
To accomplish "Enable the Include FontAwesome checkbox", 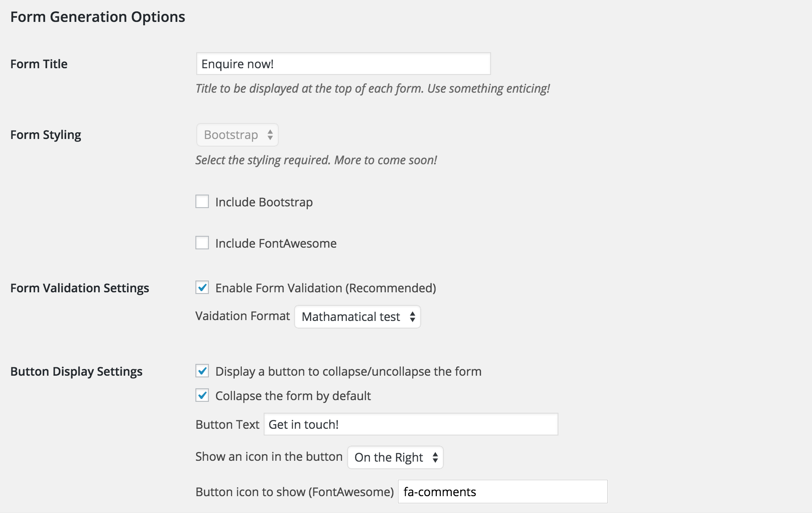I will [202, 243].
